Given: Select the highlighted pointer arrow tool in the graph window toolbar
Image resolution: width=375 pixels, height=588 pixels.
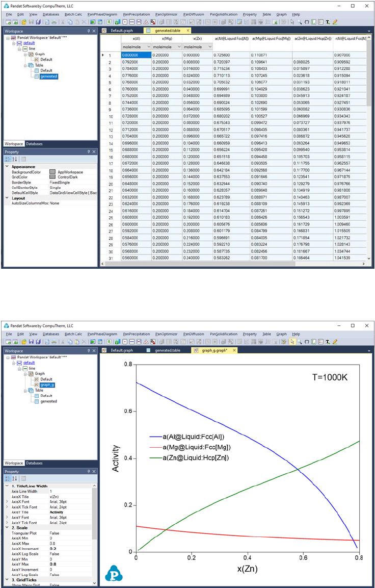Looking at the screenshot, I should point(292,342).
